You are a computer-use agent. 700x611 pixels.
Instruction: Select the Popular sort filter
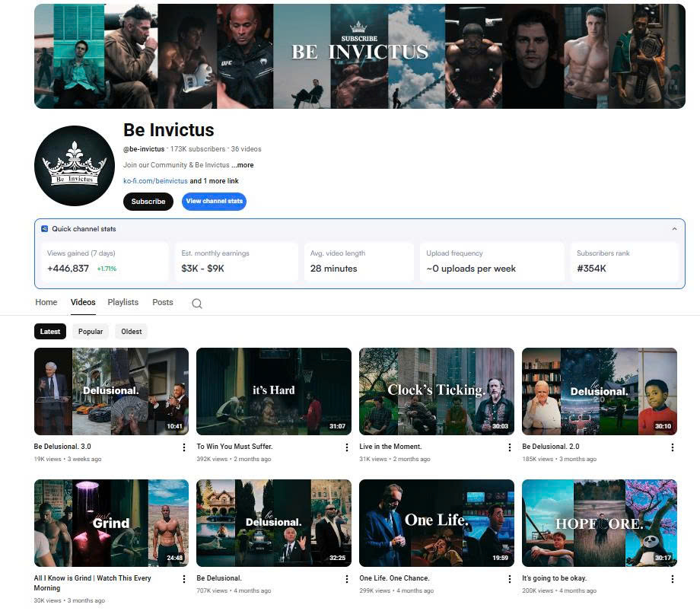click(91, 332)
